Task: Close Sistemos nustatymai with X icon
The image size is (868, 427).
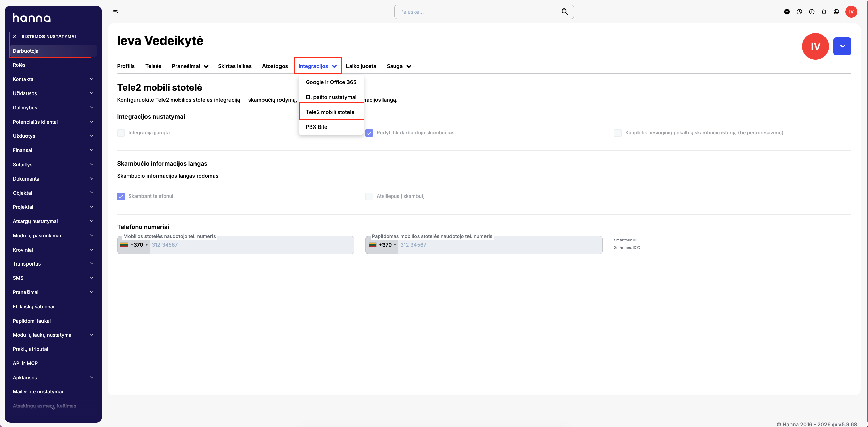Action: 15,36
